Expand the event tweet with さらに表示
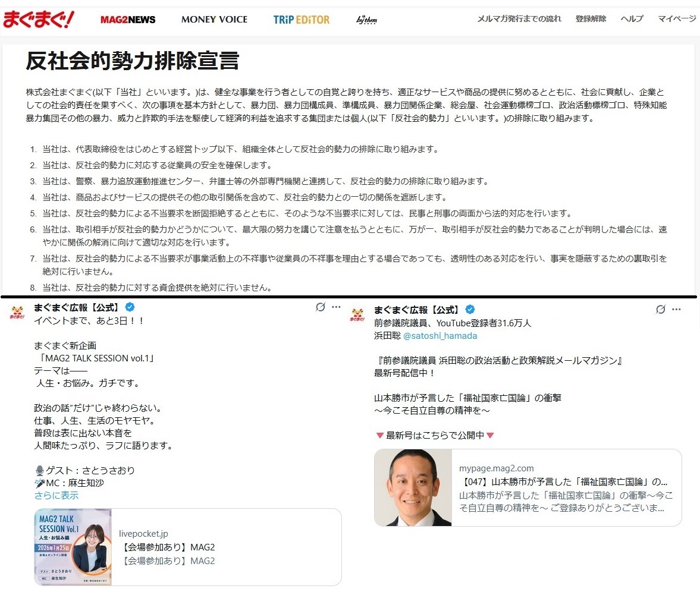700x592 pixels. pyautogui.click(x=56, y=495)
